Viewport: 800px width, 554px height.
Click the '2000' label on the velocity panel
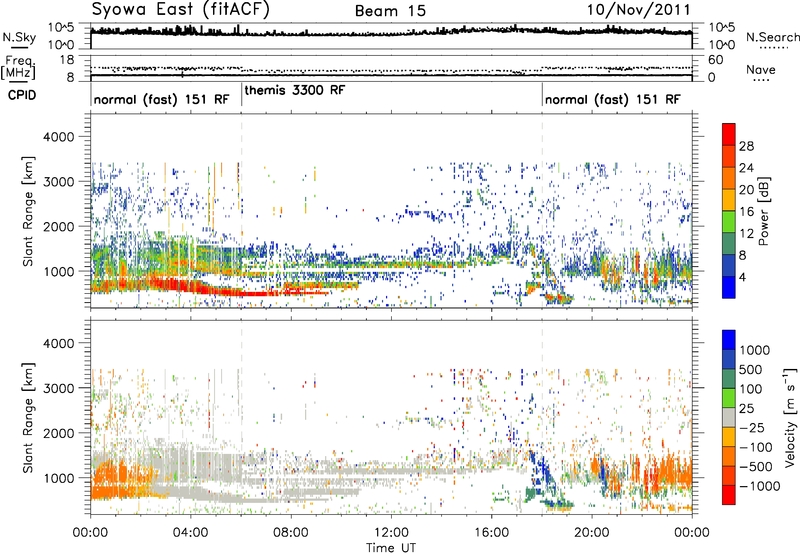[58, 433]
